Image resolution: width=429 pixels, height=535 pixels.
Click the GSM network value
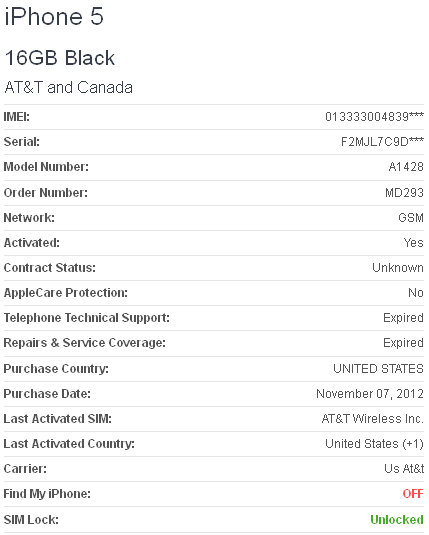point(411,218)
